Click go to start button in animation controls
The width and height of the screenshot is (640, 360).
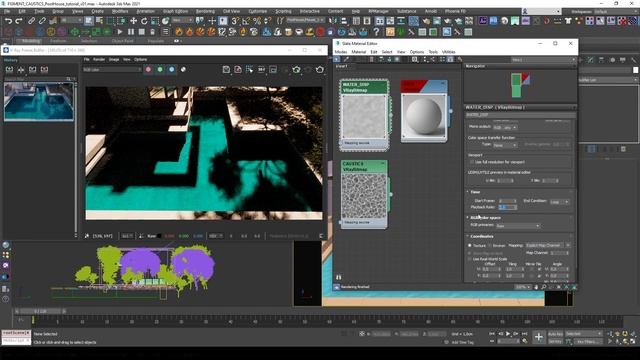point(492,334)
